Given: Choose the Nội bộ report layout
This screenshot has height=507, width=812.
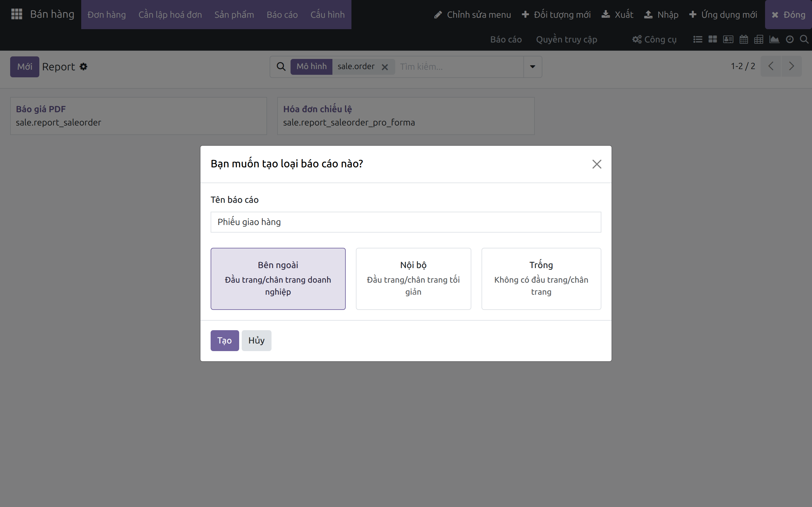Looking at the screenshot, I should (x=413, y=279).
